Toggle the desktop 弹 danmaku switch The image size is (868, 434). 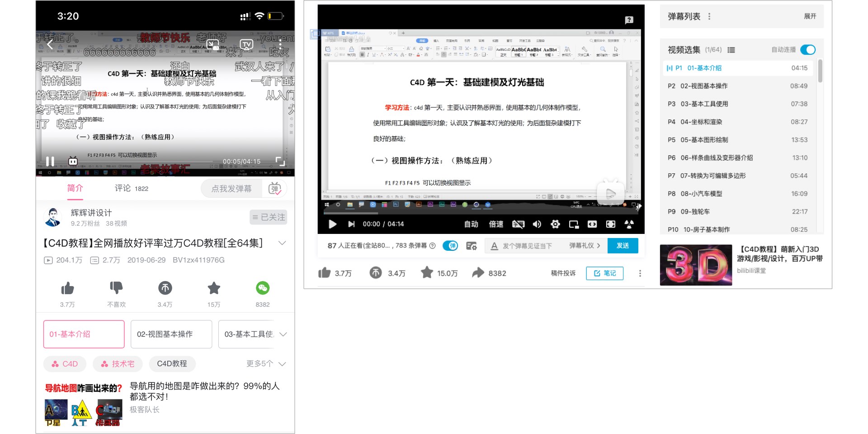450,246
